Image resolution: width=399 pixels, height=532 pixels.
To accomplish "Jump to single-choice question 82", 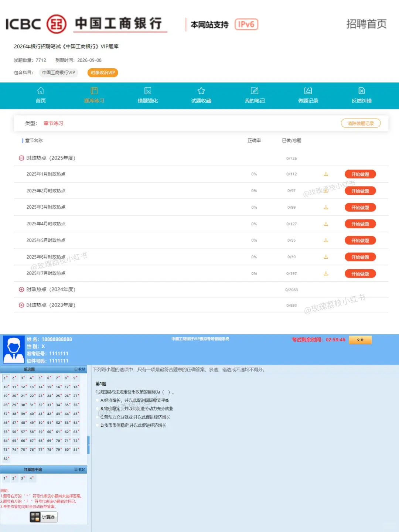I will pos(6,458).
